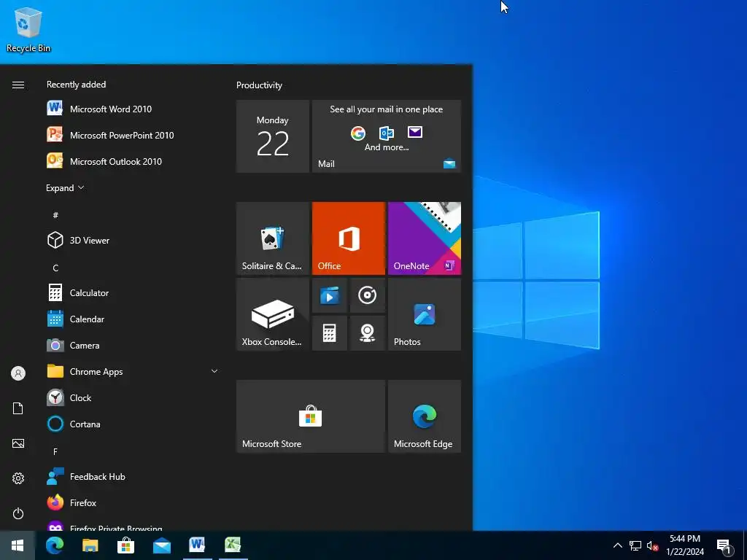Screen dimensions: 747x560
Task: Open the Pictures shortcut in Start sidebar
Action: [18, 443]
